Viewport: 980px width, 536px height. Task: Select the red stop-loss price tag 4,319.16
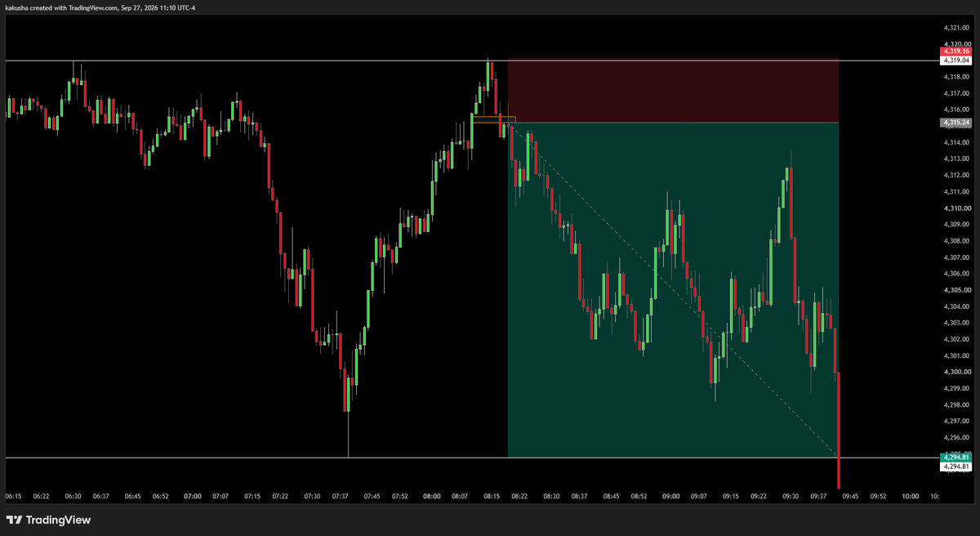[x=955, y=51]
